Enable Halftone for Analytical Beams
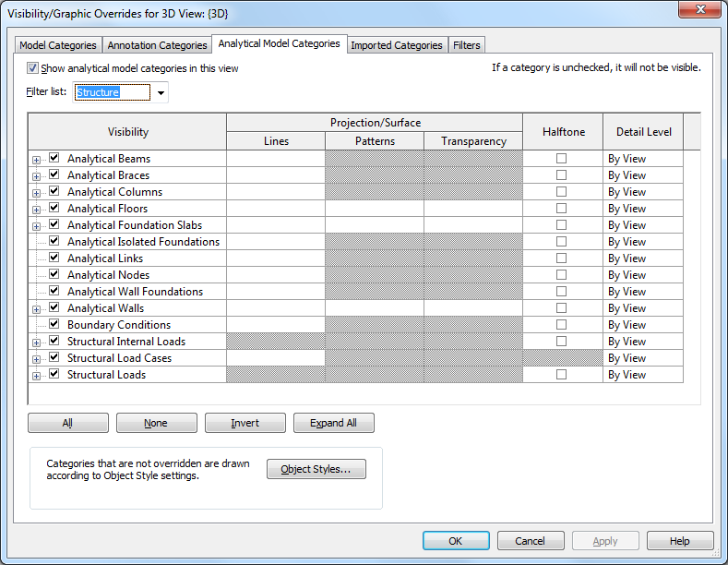 561,159
